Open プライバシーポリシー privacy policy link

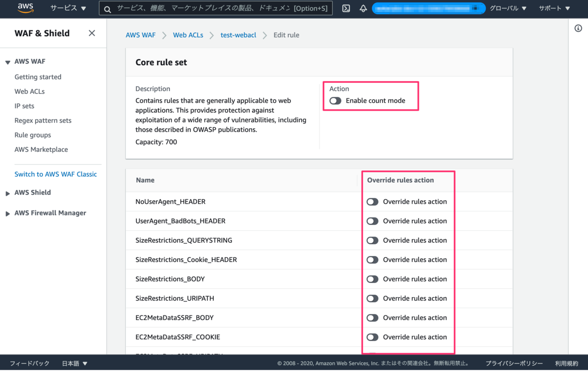click(x=514, y=363)
